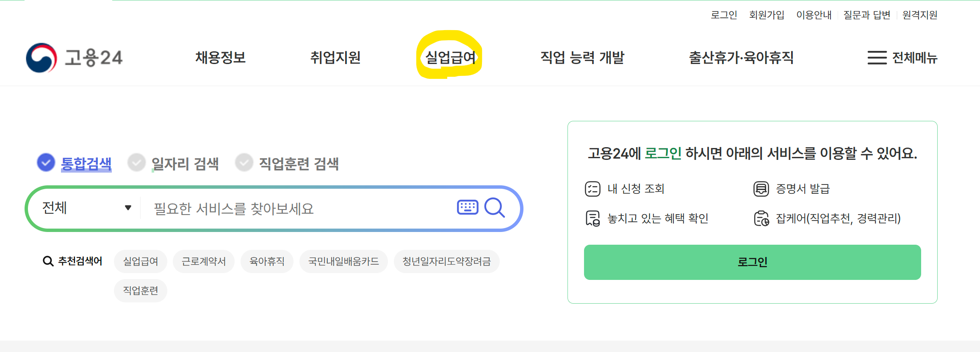980x352 pixels.
Task: Open the highlighted 실업급여 menu
Action: 451,57
